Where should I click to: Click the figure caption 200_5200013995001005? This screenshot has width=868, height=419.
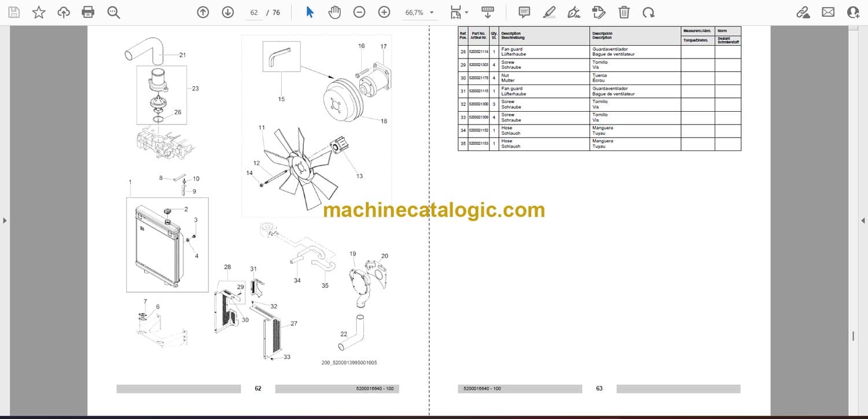[349, 363]
